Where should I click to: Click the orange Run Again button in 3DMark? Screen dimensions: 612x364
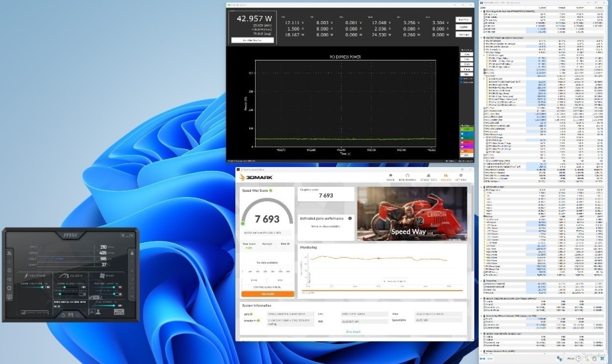(x=268, y=294)
